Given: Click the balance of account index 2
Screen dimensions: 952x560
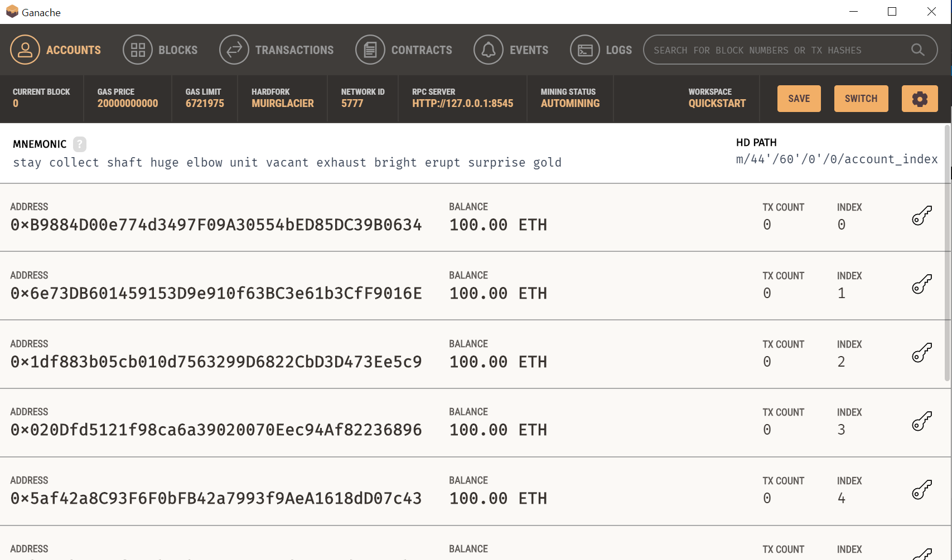Looking at the screenshot, I should coord(498,362).
